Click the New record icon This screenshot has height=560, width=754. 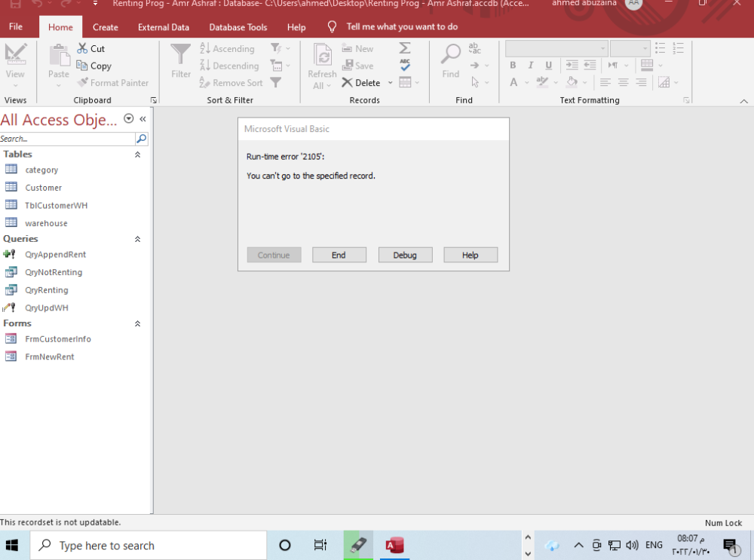click(x=347, y=48)
